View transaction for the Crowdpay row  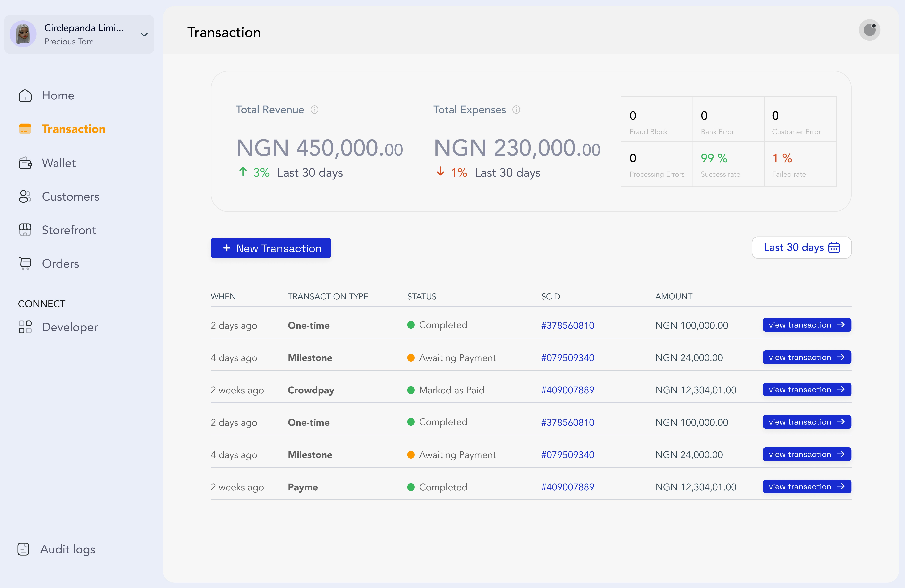tap(807, 390)
